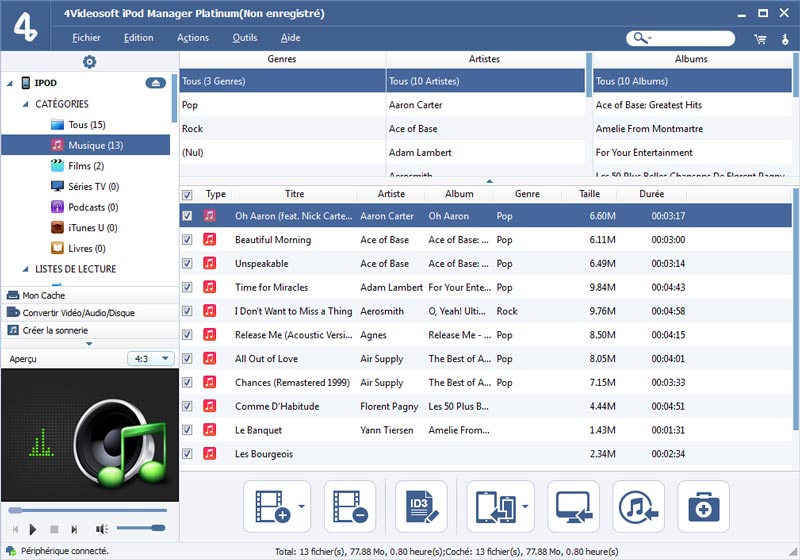Open the toolbox icon
The image size is (800, 560).
pos(703,506)
